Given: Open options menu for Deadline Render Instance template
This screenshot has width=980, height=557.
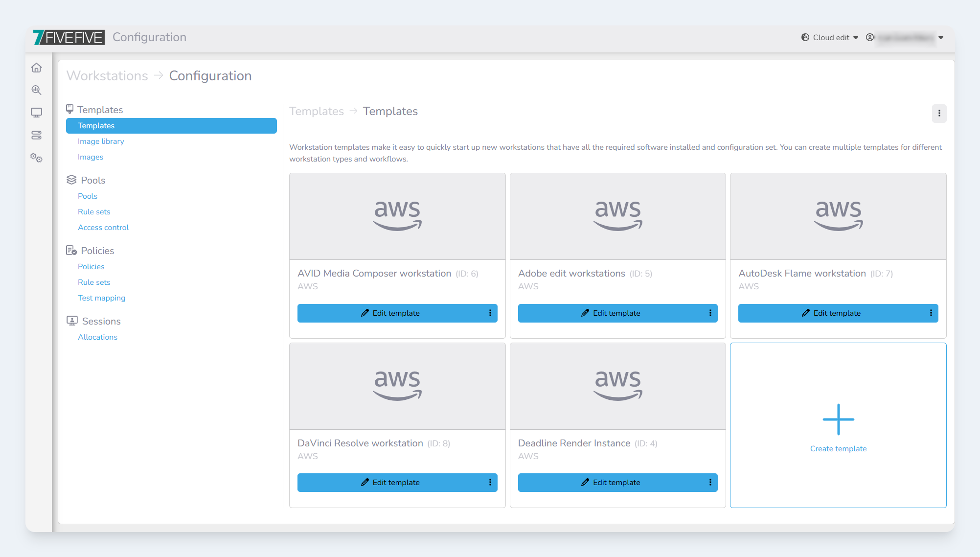Looking at the screenshot, I should [x=710, y=483].
